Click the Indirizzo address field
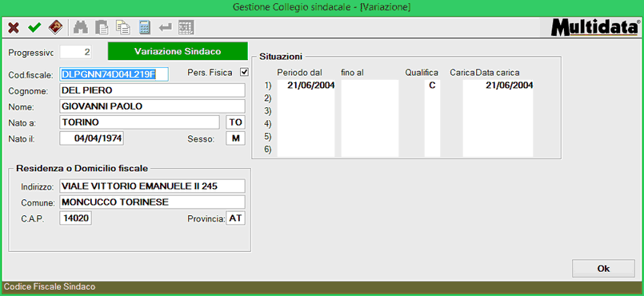This screenshot has width=644, height=296. [x=152, y=186]
